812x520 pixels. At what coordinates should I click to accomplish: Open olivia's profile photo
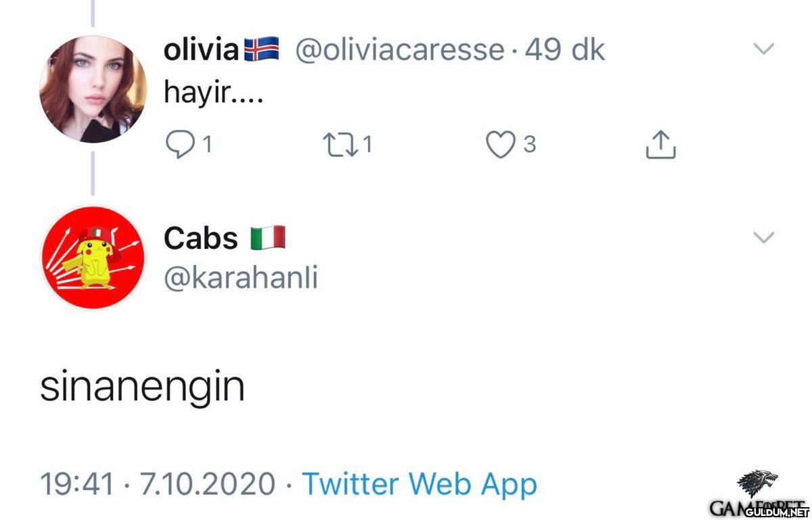tap(93, 90)
